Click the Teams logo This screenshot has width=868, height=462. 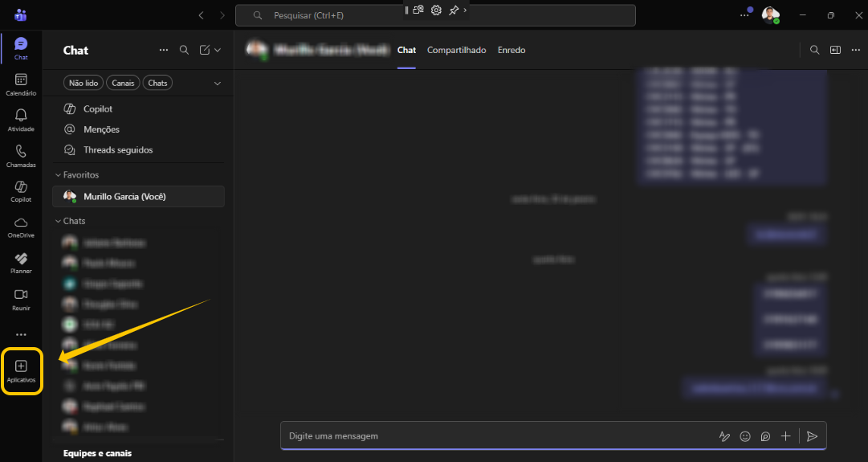21,15
